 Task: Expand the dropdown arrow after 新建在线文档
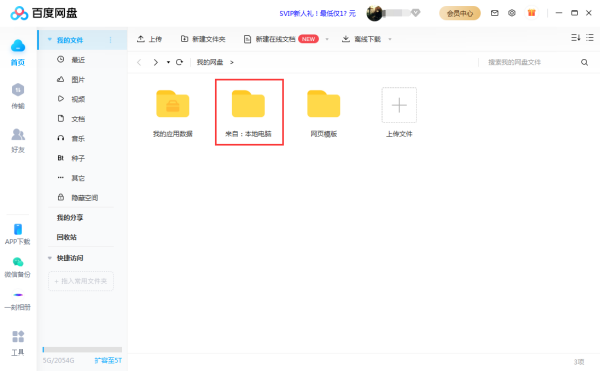[x=327, y=39]
